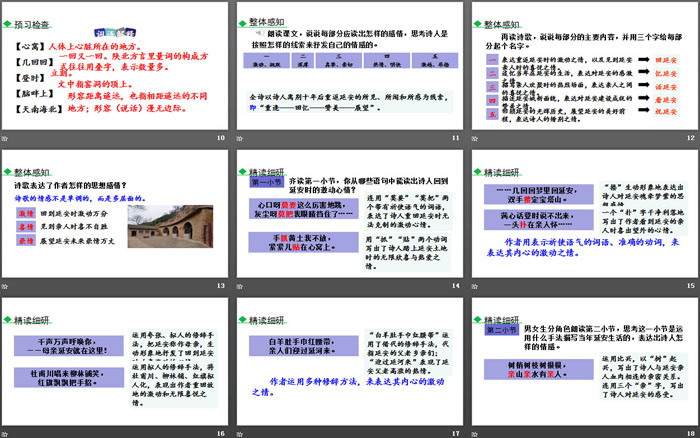The height and width of the screenshot is (438, 700).
Task: Select slide 13 containing the cave dwelling photo
Action: click(115, 214)
